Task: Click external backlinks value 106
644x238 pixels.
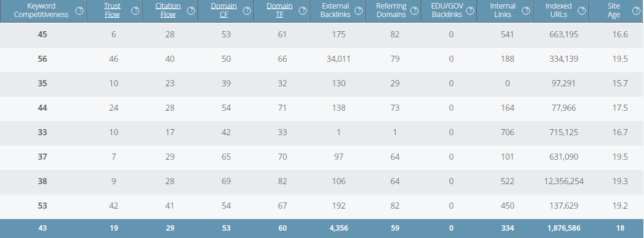Action: [338, 181]
